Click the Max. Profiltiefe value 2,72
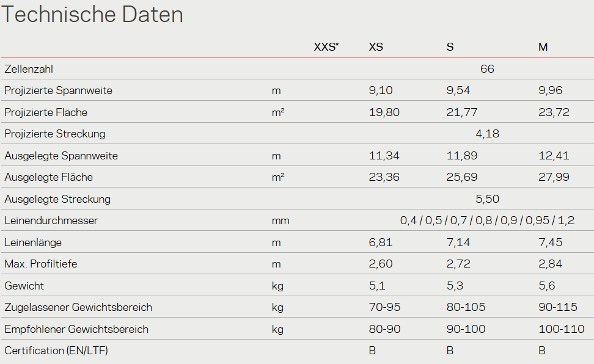This screenshot has height=364, width=594. click(459, 264)
